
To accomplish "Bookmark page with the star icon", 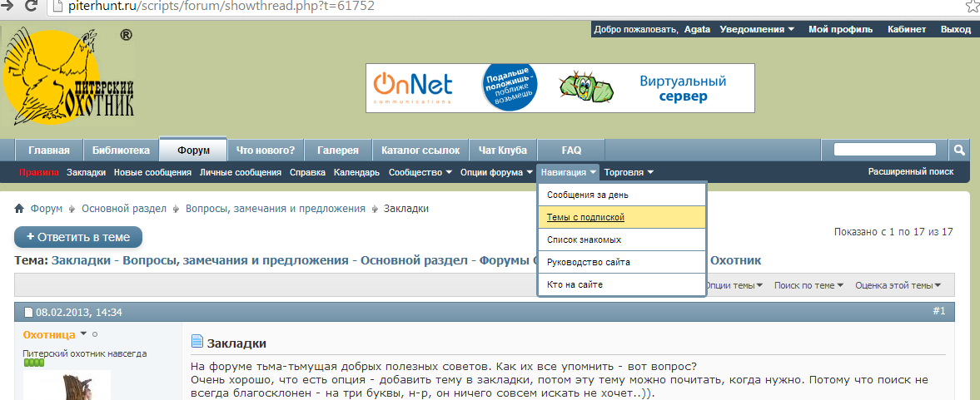I will (972, 6).
